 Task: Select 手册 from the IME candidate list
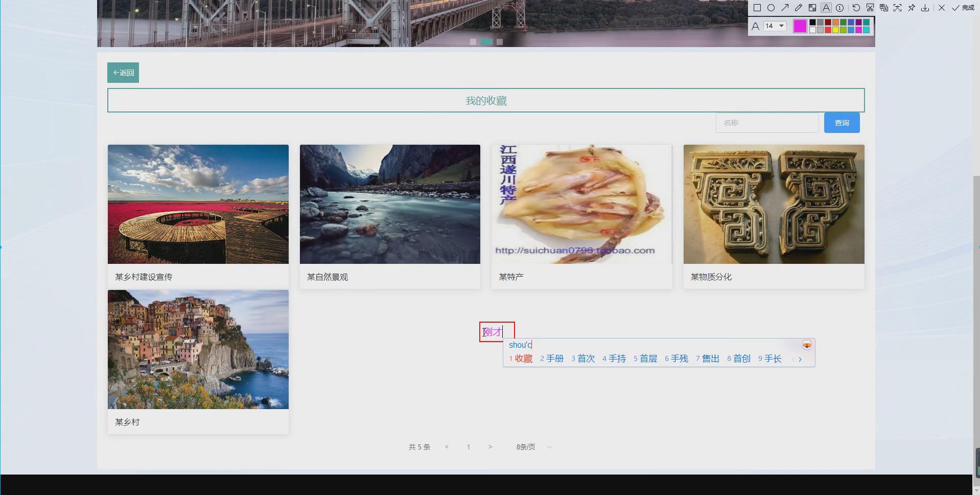(555, 358)
